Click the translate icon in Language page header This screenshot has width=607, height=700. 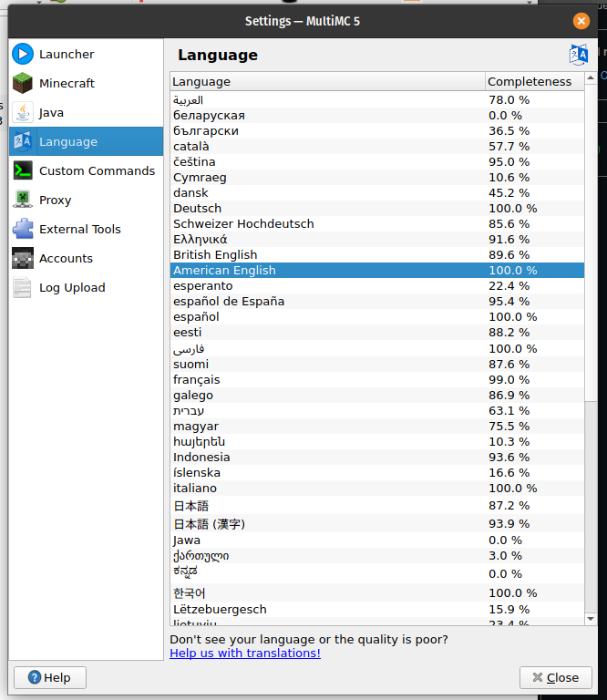coord(579,55)
